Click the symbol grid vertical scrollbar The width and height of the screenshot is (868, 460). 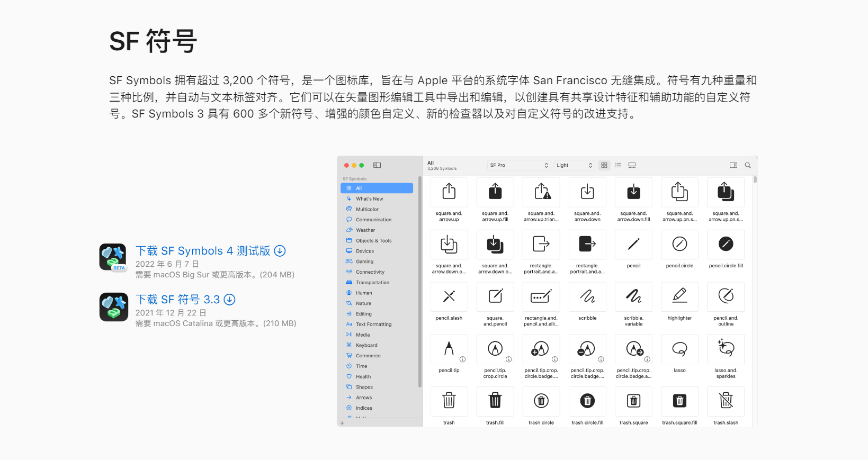click(x=755, y=179)
